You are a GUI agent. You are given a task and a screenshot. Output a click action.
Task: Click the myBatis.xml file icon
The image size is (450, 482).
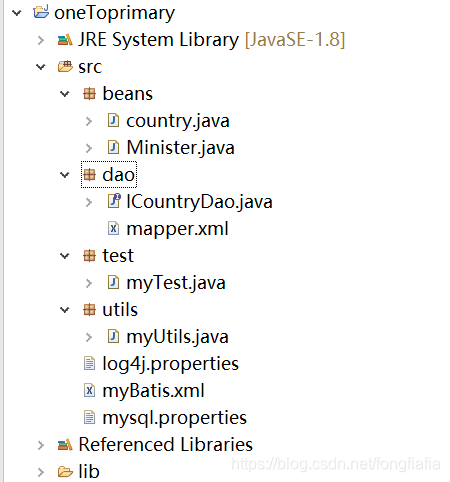(89, 390)
